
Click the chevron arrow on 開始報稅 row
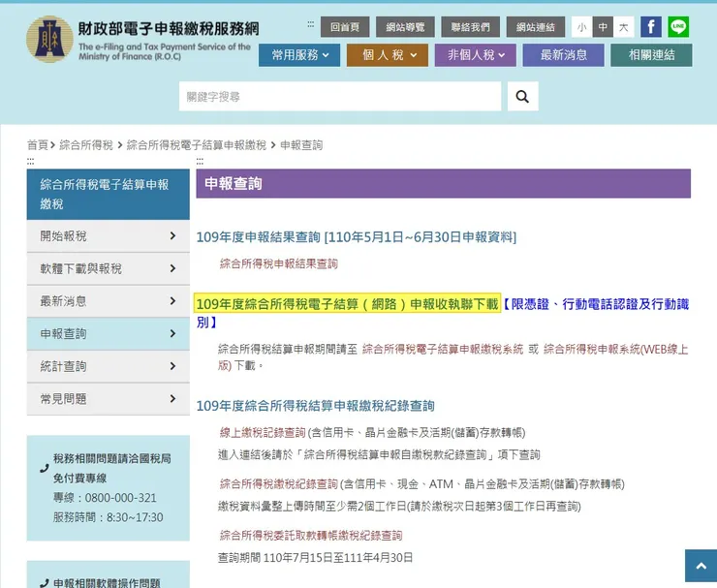pyautogui.click(x=172, y=236)
